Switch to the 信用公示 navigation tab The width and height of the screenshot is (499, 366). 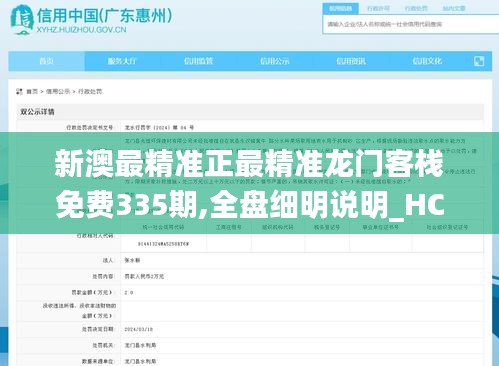coord(274,61)
